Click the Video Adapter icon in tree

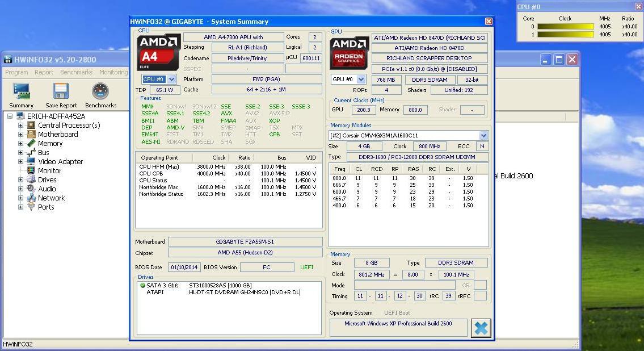(x=31, y=161)
